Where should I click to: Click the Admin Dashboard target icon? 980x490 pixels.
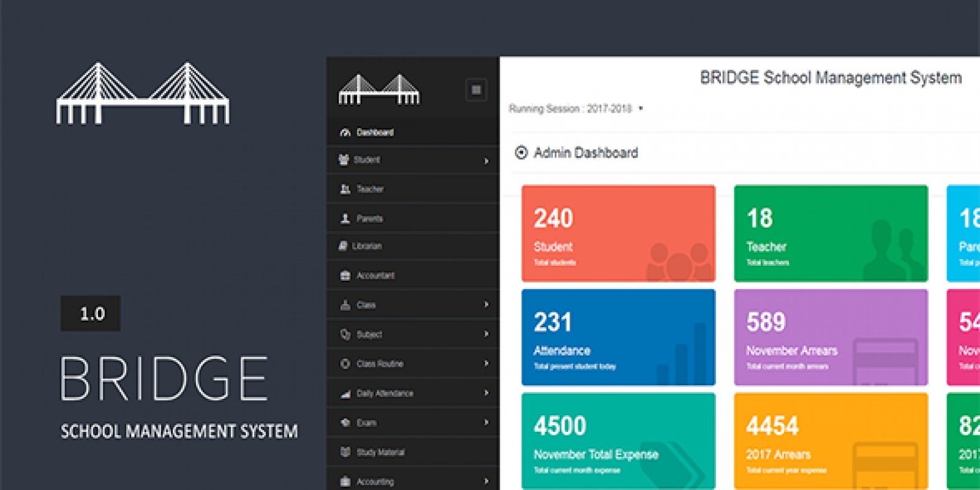[x=521, y=153]
